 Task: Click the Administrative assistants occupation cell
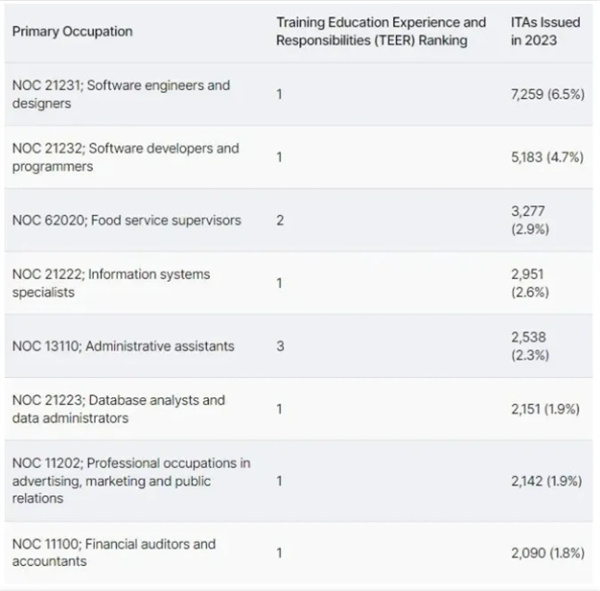click(x=123, y=346)
